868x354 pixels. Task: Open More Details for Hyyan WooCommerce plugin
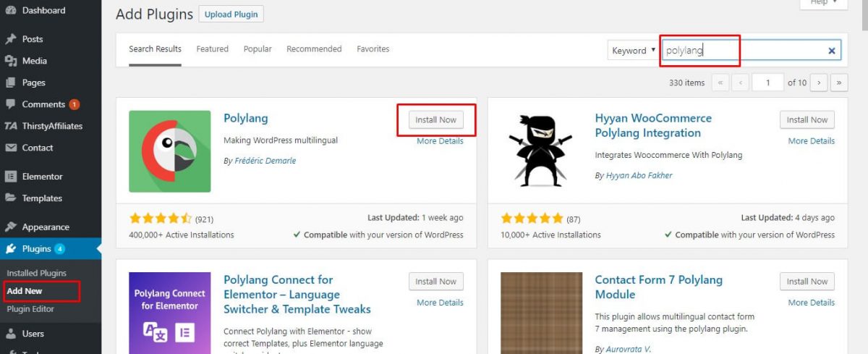[811, 141]
